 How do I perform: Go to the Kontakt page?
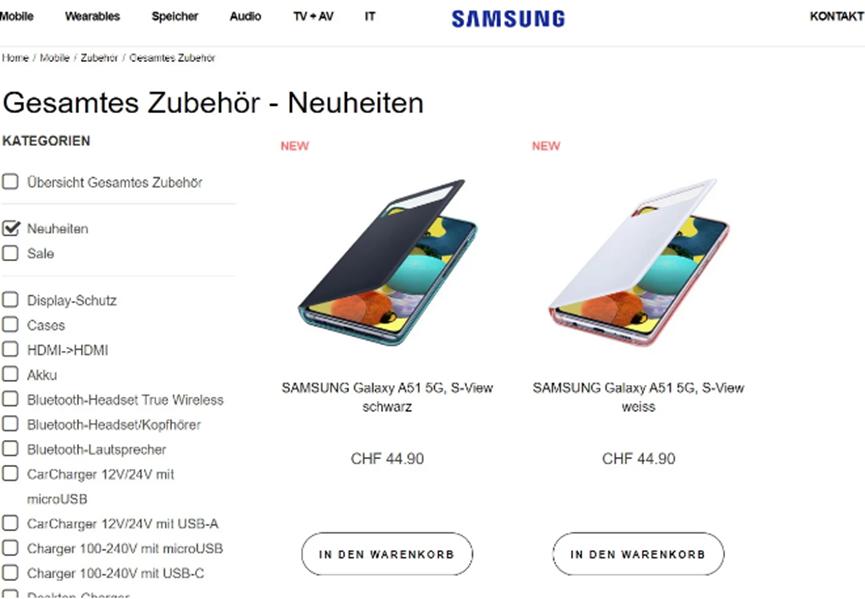click(x=836, y=16)
